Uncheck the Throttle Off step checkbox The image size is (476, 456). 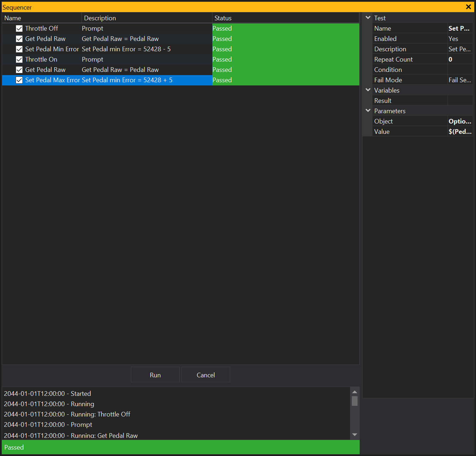19,28
